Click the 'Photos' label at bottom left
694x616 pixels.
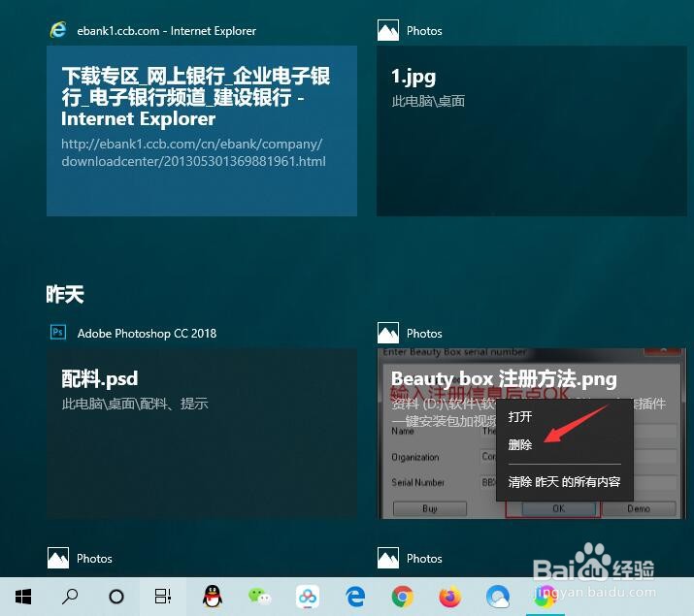[x=94, y=559]
